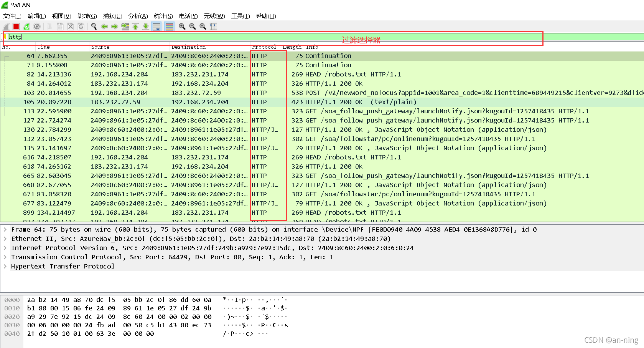
Task: Expand Transmission Control Protocol row
Action: point(5,257)
